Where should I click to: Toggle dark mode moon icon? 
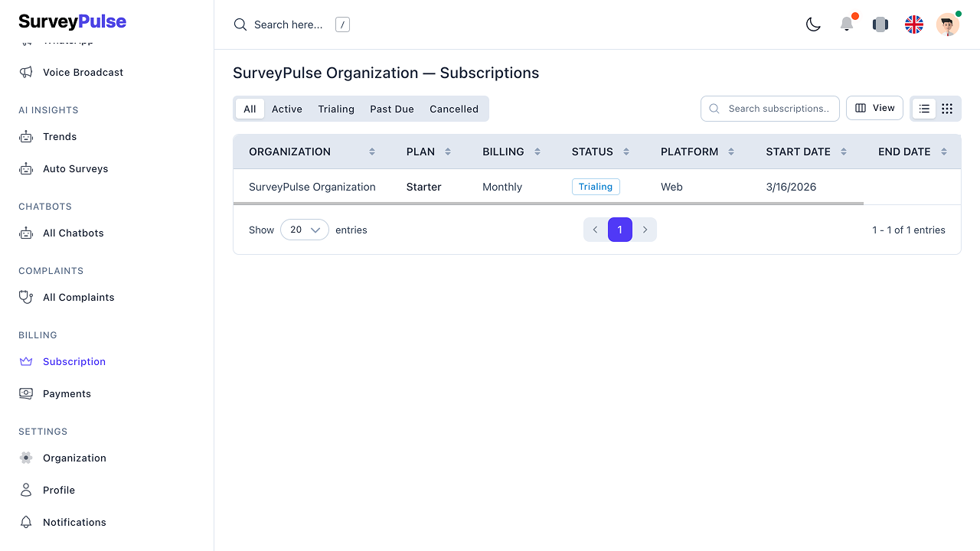(x=813, y=24)
